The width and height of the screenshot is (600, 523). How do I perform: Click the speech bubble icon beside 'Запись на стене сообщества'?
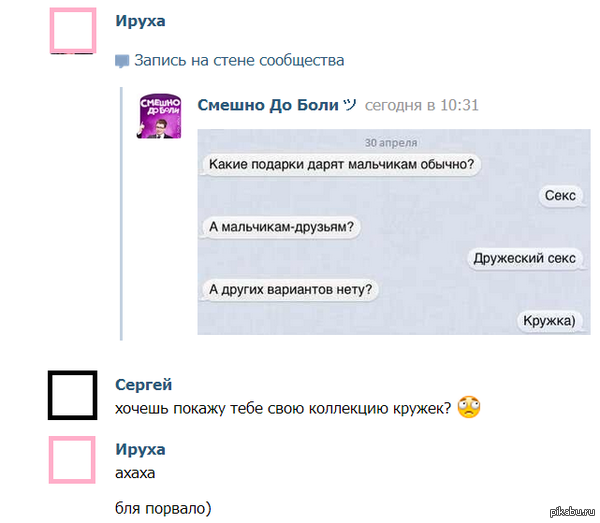[x=122, y=61]
